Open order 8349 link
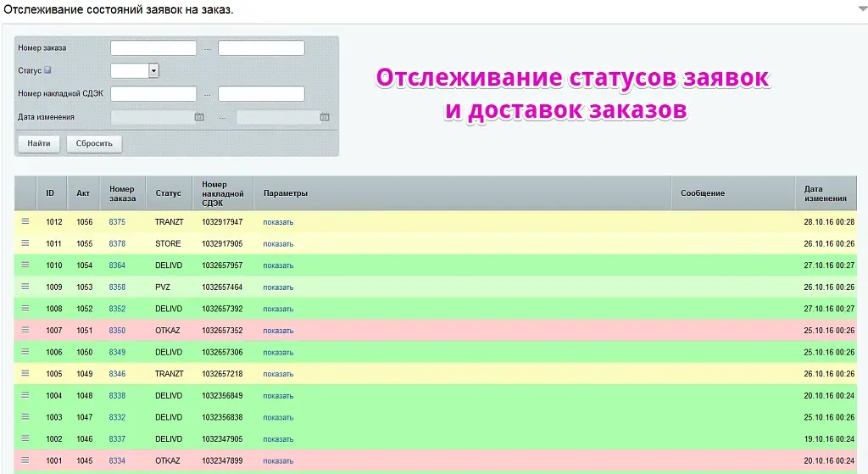 (117, 352)
